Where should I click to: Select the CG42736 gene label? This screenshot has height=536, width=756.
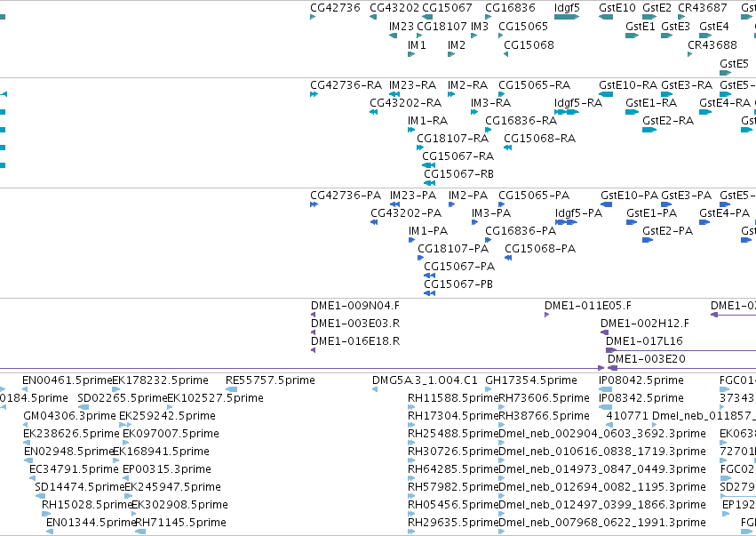[x=335, y=8]
